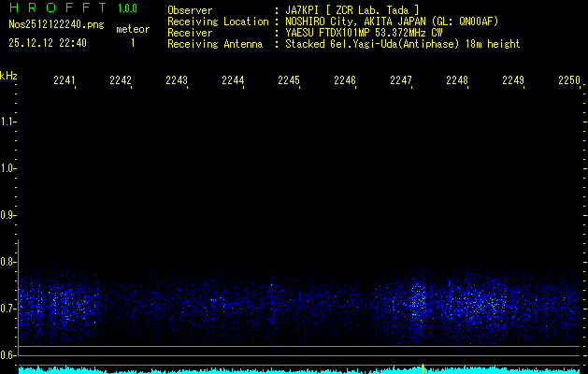Viewport: 588px width, 374px height.
Task: Click the cyan signal level strip
Action: (x=234, y=370)
